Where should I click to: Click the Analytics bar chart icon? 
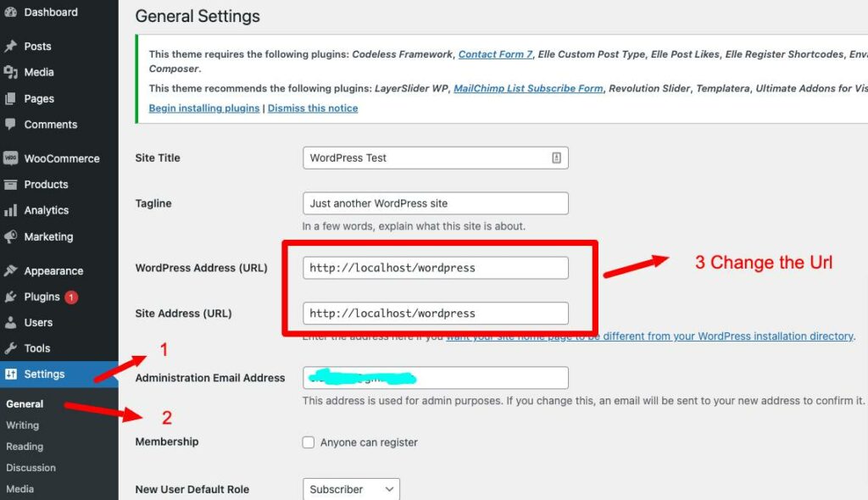[x=10, y=210]
